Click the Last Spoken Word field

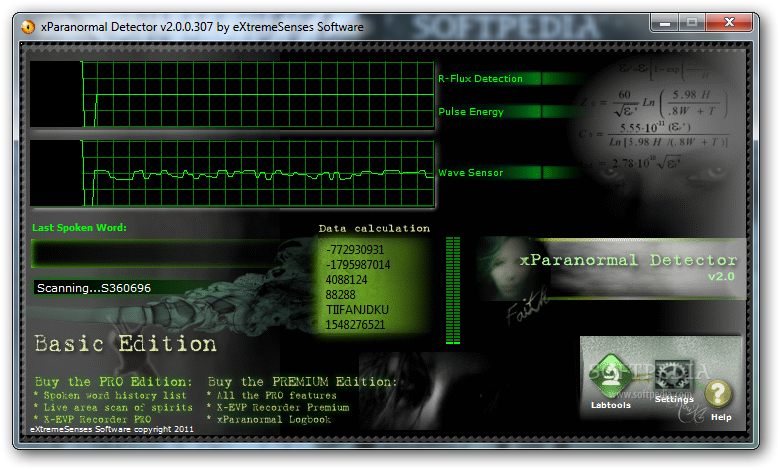click(158, 254)
